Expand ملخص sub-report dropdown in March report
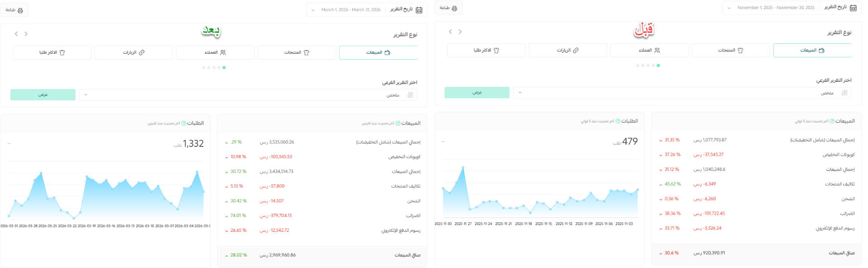The width and height of the screenshot is (868, 268). click(x=248, y=95)
